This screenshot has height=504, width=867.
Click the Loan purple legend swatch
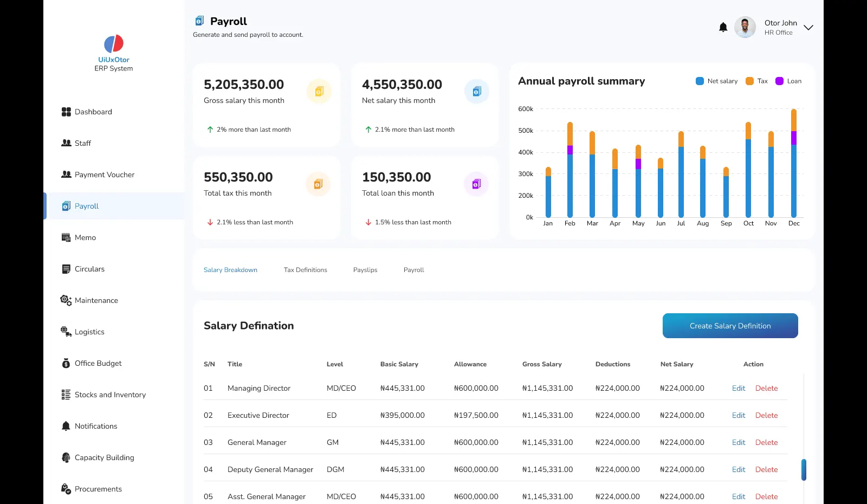779,81
